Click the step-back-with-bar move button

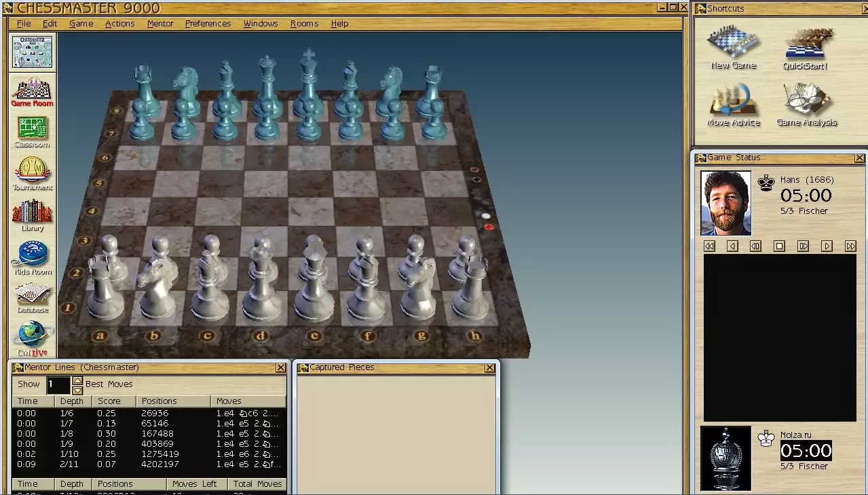[x=755, y=246]
